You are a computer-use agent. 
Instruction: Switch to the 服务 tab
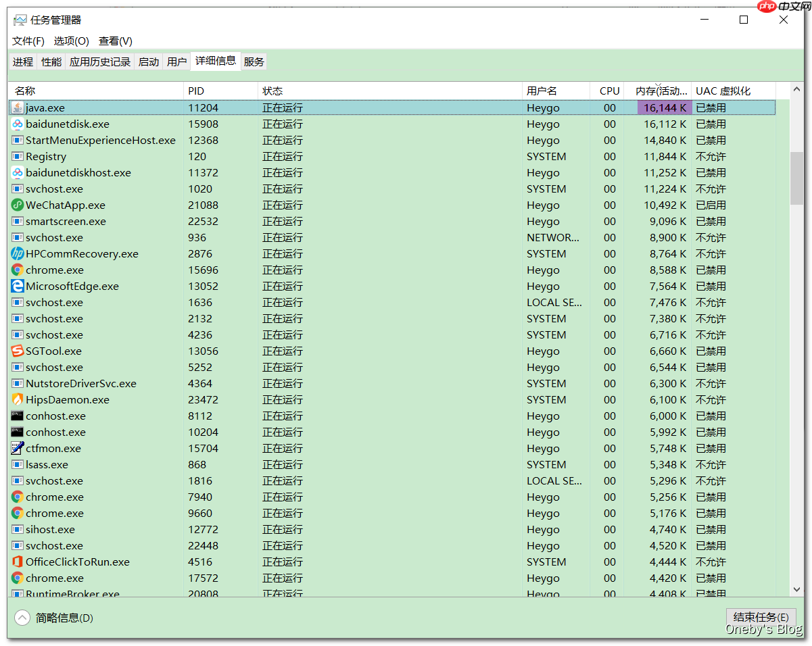(254, 61)
